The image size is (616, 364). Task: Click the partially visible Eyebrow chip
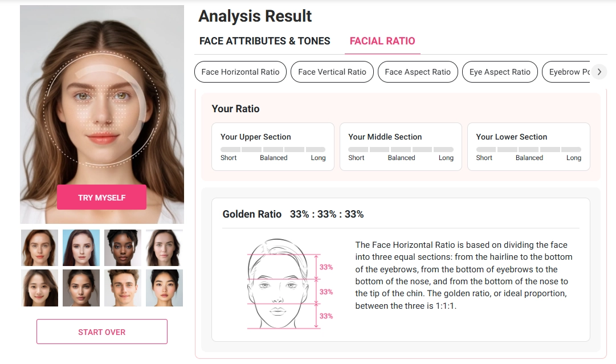point(569,72)
